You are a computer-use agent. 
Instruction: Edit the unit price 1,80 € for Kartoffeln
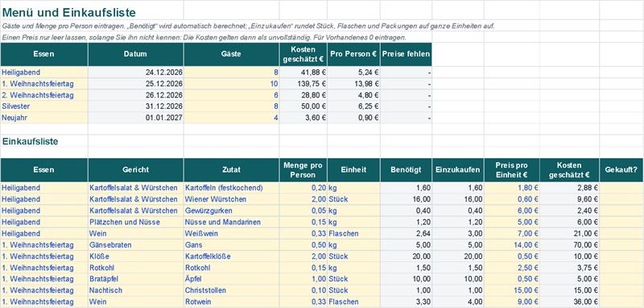pyautogui.click(x=512, y=188)
